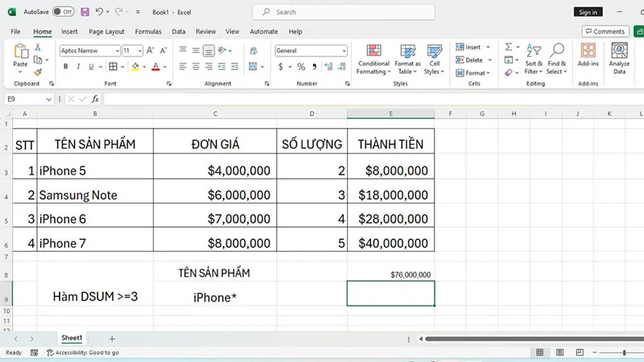
Task: Click the Format Painter brush icon
Action: point(38,72)
